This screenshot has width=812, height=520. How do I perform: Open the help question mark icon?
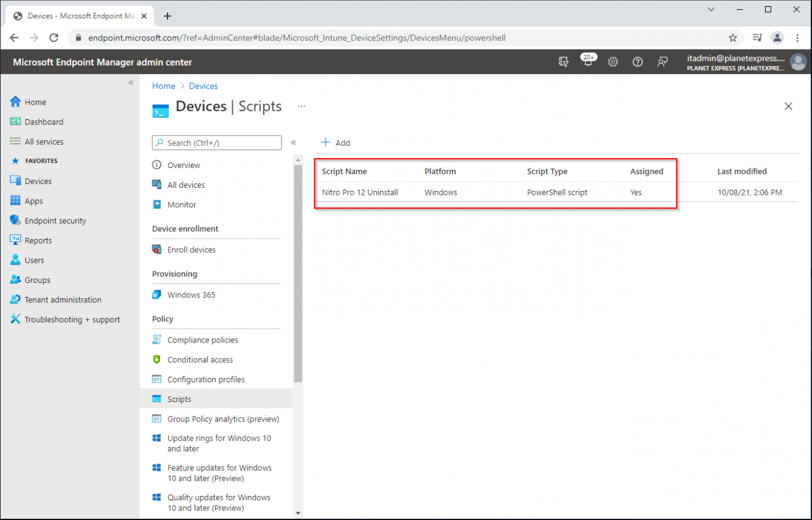point(638,62)
